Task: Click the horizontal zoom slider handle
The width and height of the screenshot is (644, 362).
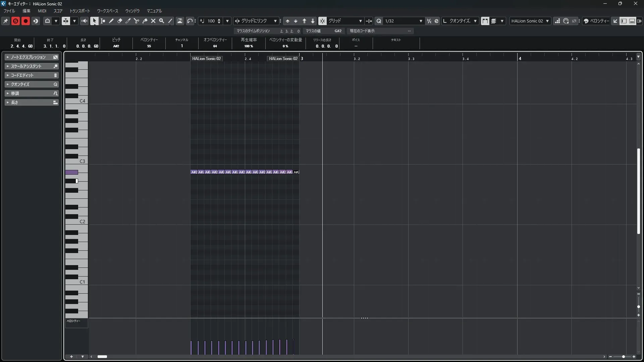Action: pos(623,357)
